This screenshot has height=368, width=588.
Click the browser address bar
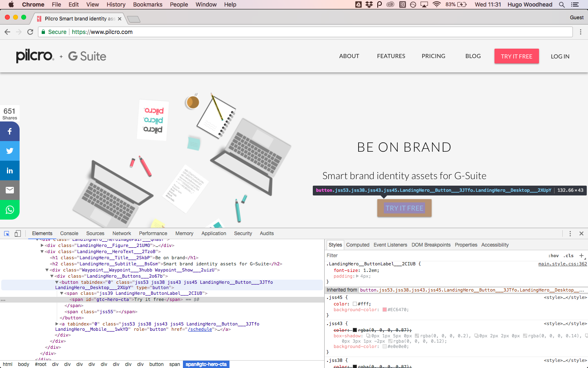(x=305, y=32)
